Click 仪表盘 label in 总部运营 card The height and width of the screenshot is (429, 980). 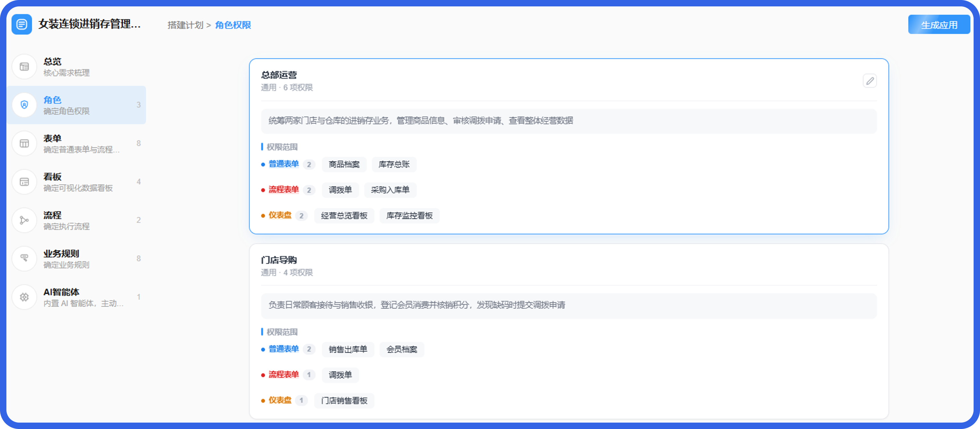point(280,215)
